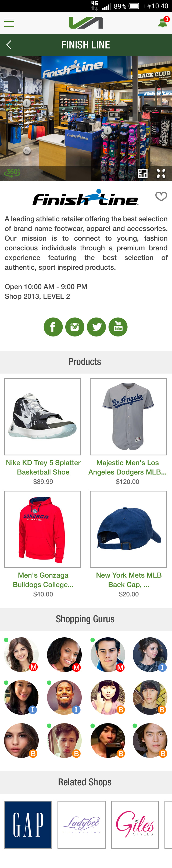Go back using the header arrow
The height and width of the screenshot is (868, 172).
[x=9, y=45]
